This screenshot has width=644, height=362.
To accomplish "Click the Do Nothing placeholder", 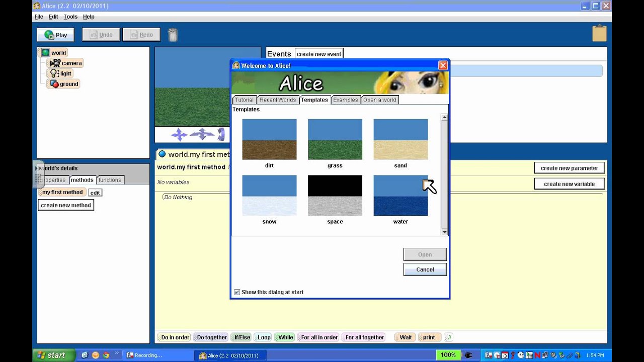I will (178, 197).
